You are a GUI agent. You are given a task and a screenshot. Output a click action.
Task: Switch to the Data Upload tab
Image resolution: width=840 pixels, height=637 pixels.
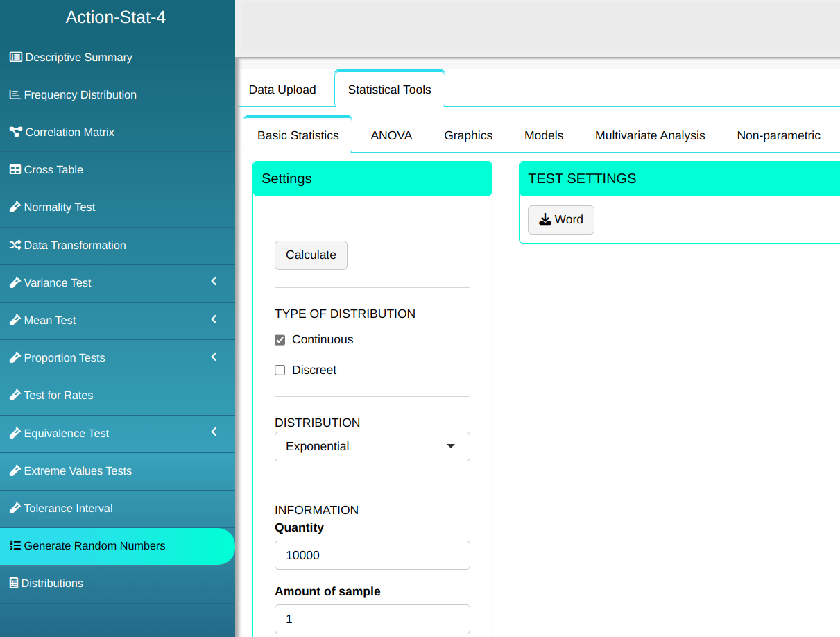point(282,90)
